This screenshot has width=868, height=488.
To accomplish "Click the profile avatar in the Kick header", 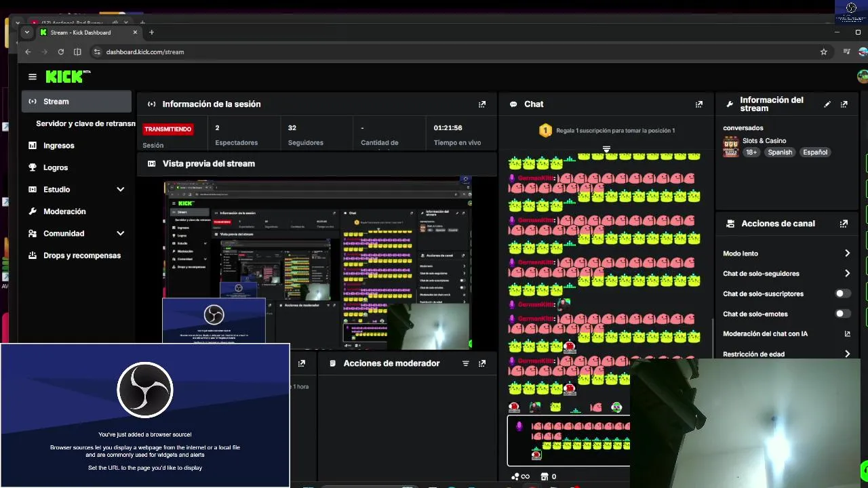I will point(863,76).
